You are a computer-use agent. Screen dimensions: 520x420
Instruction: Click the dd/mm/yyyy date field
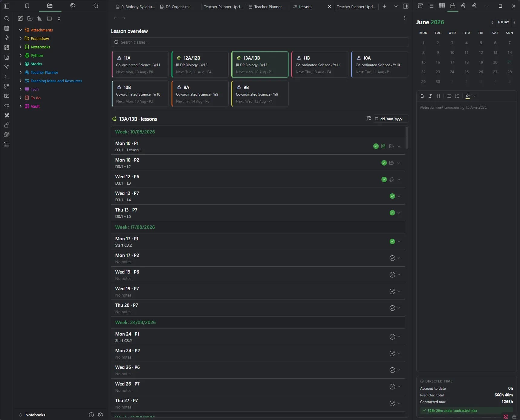(391, 119)
